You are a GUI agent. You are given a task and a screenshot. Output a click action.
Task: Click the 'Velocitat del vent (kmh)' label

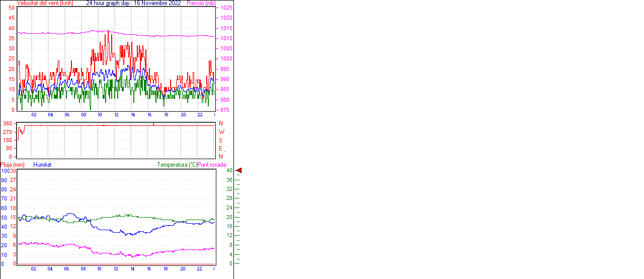(x=45, y=3)
